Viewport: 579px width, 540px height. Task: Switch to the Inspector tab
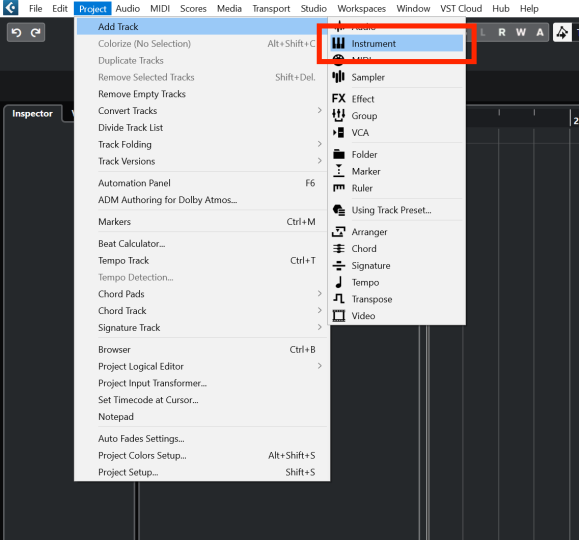pyautogui.click(x=32, y=113)
